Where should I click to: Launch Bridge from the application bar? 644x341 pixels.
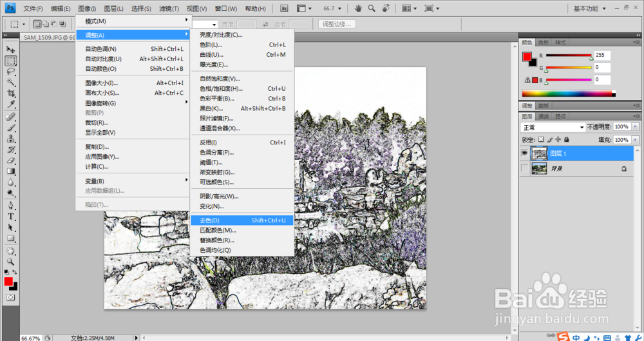[x=284, y=8]
